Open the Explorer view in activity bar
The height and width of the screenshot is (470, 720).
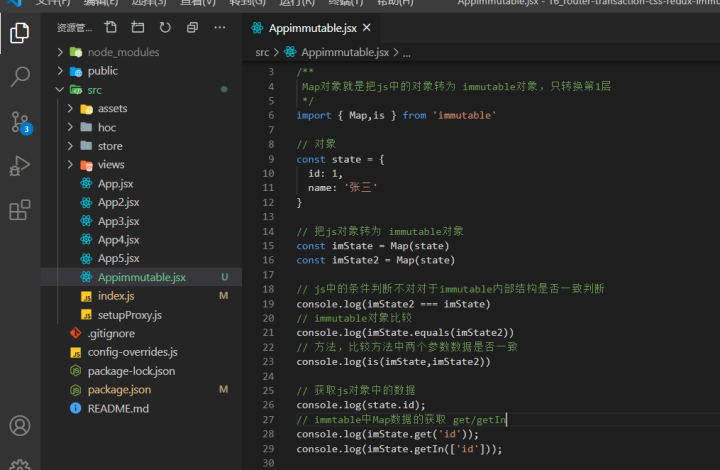pyautogui.click(x=19, y=33)
